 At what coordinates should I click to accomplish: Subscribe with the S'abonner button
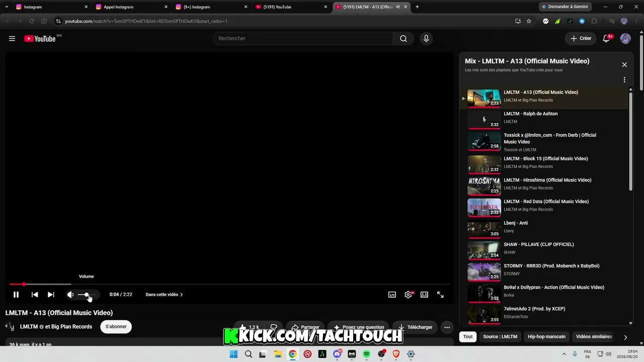tap(116, 327)
